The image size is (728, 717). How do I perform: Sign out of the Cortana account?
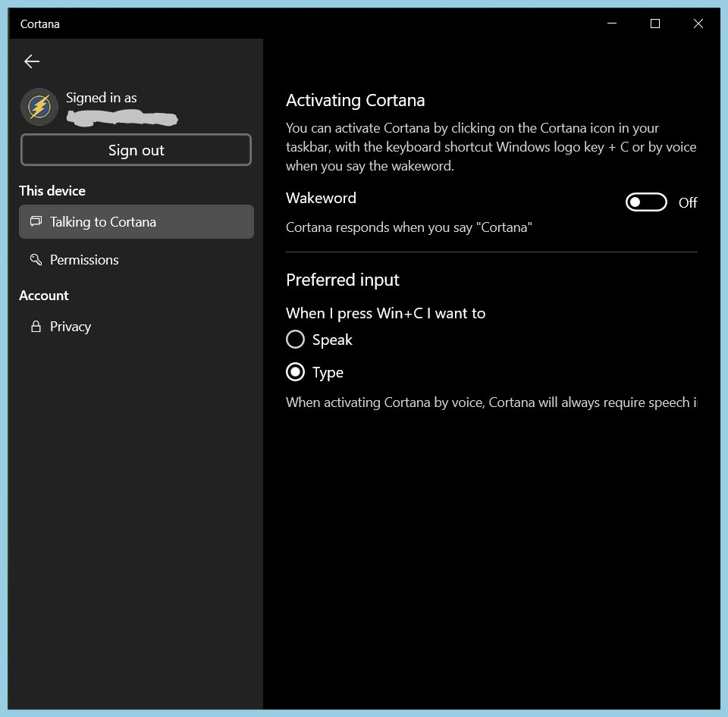click(136, 150)
